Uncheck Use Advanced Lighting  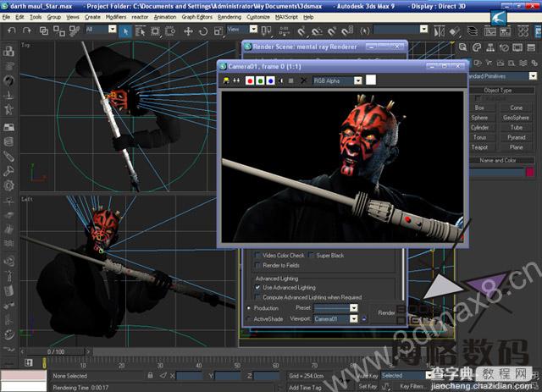pyautogui.click(x=257, y=287)
